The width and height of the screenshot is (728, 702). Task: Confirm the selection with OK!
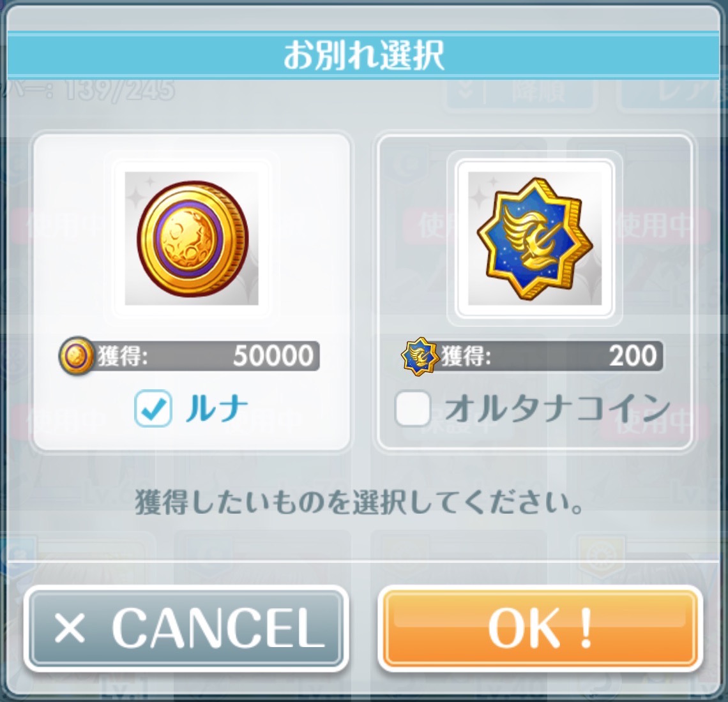540,628
